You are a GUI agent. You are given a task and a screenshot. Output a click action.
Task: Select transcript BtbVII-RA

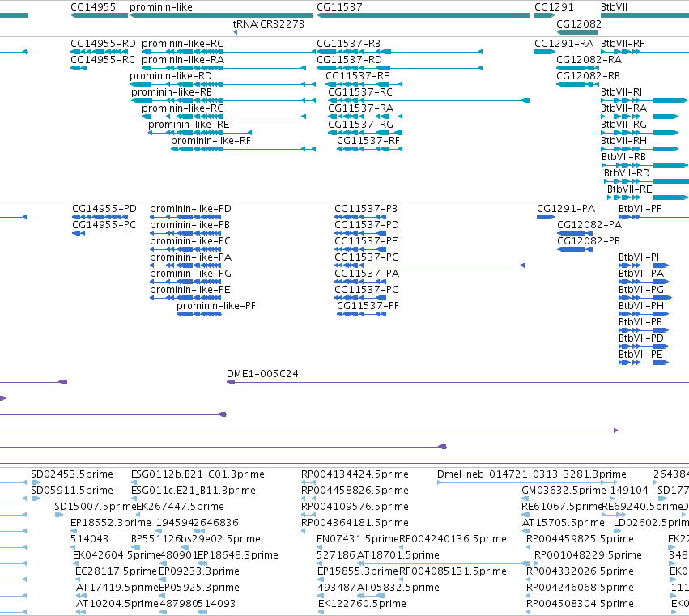624,108
